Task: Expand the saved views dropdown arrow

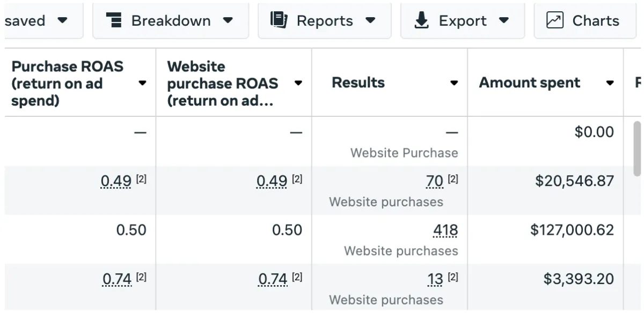Action: click(x=62, y=20)
